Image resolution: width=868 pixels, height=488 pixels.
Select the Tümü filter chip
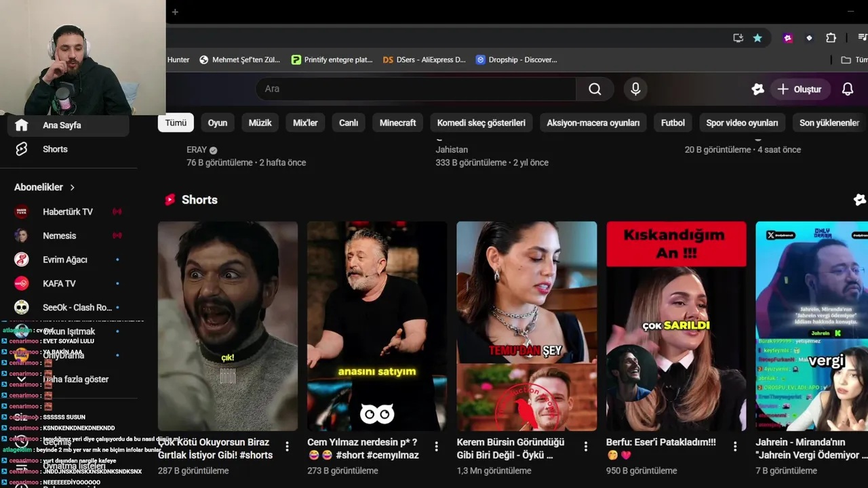pos(176,123)
